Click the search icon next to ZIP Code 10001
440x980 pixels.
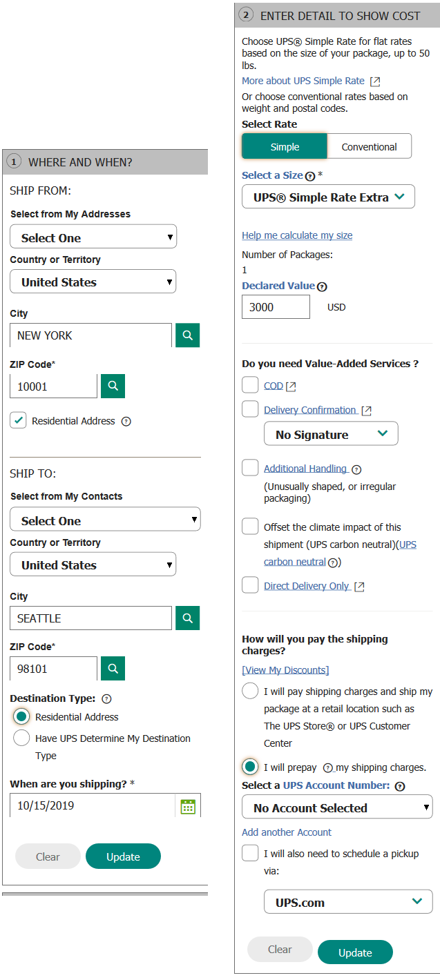(x=113, y=386)
